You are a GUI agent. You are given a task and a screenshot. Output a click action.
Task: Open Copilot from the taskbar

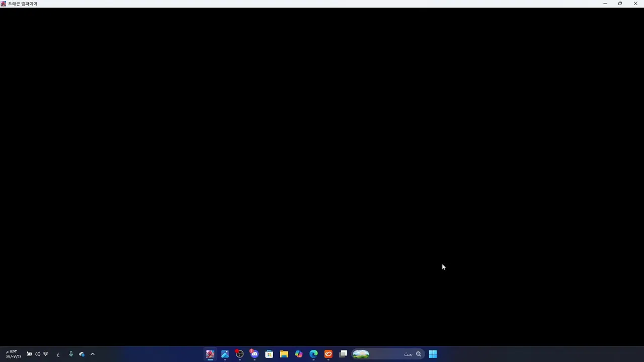click(x=299, y=354)
